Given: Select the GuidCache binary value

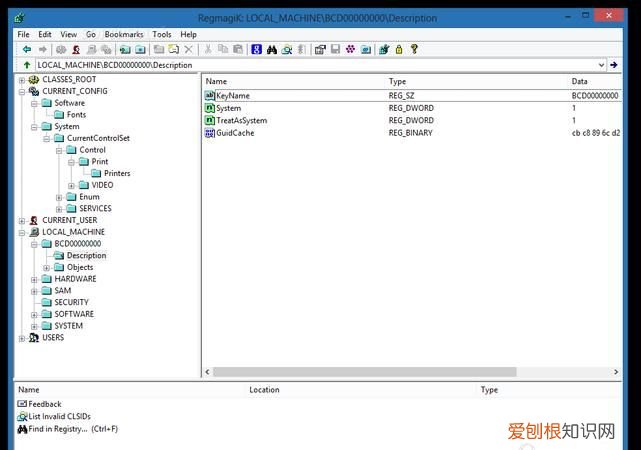Looking at the screenshot, I should [x=235, y=133].
